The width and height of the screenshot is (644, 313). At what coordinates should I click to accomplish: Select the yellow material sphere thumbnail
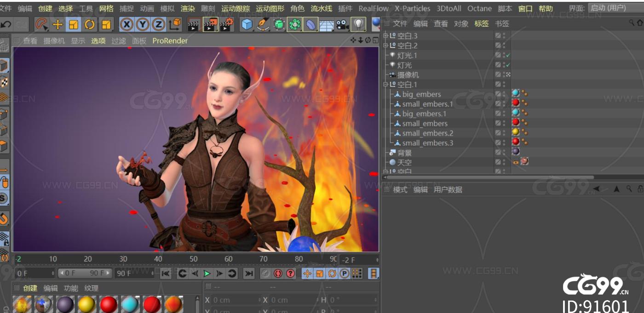tap(86, 305)
